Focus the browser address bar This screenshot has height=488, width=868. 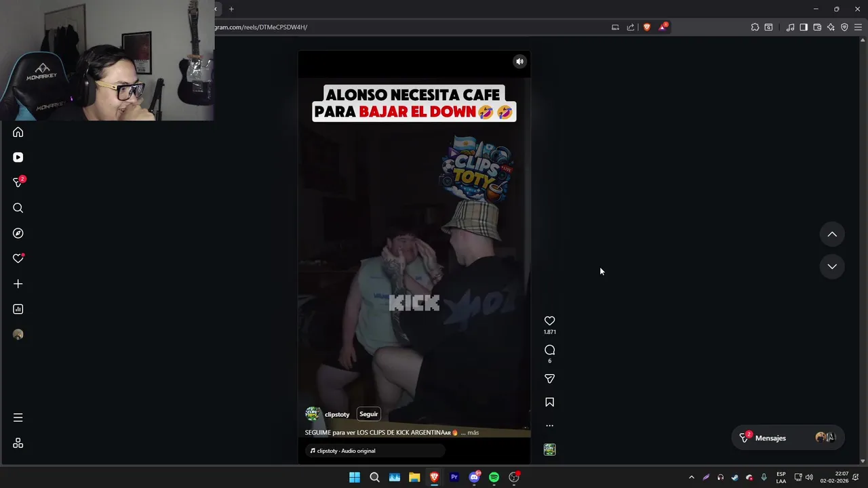(407, 27)
